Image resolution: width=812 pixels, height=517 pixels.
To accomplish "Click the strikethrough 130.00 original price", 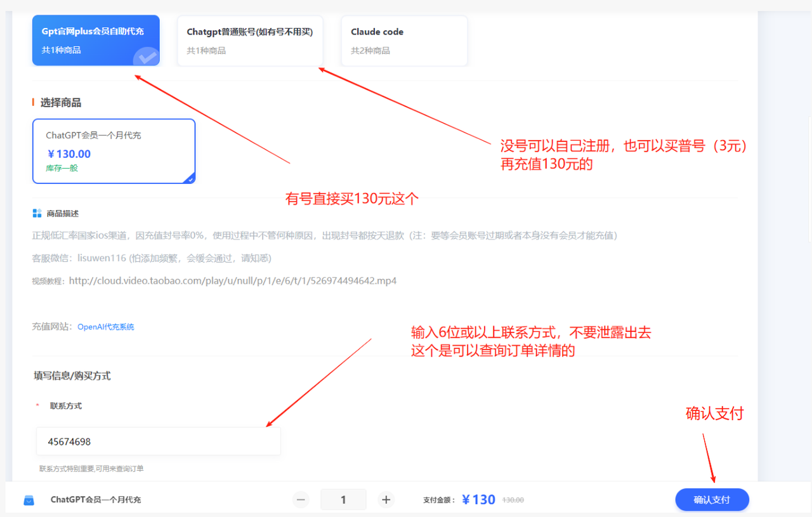I will pos(513,501).
